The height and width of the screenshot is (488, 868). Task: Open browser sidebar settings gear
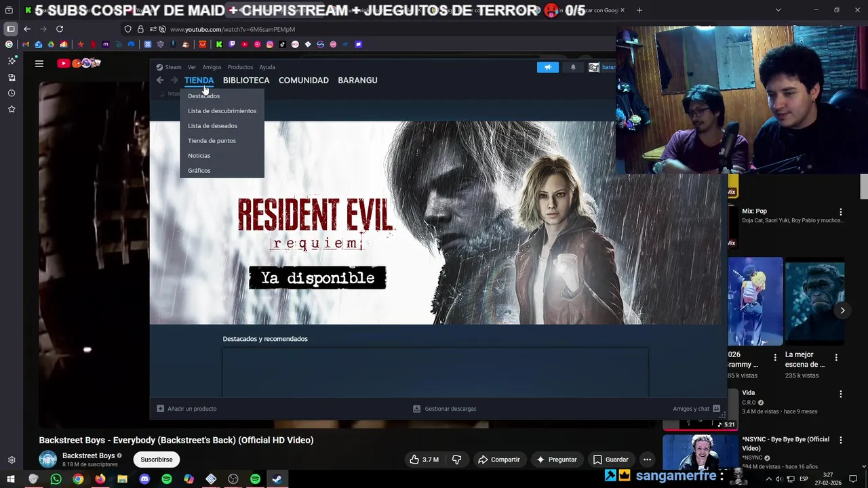click(x=12, y=460)
